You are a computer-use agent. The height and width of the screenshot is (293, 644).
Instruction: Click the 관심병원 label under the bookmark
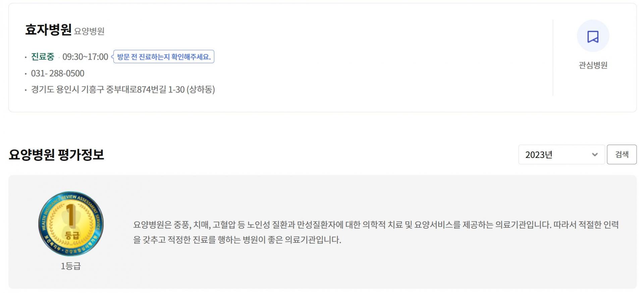(x=593, y=65)
